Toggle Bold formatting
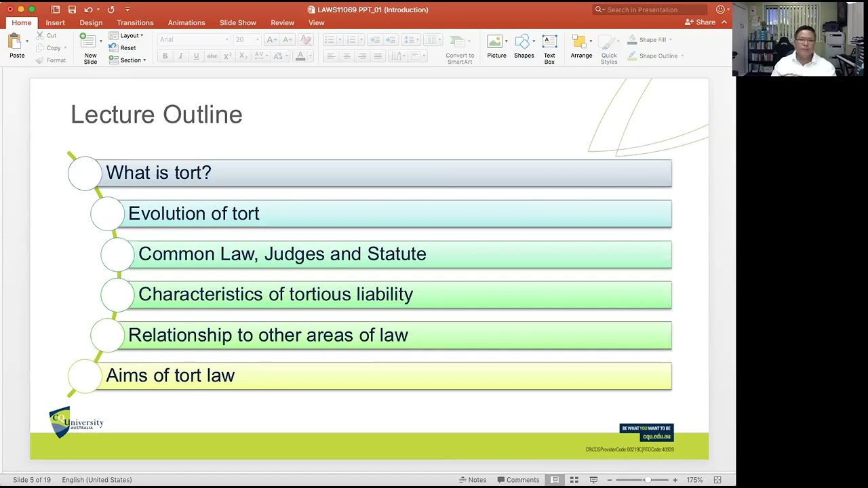The image size is (868, 488). (165, 56)
